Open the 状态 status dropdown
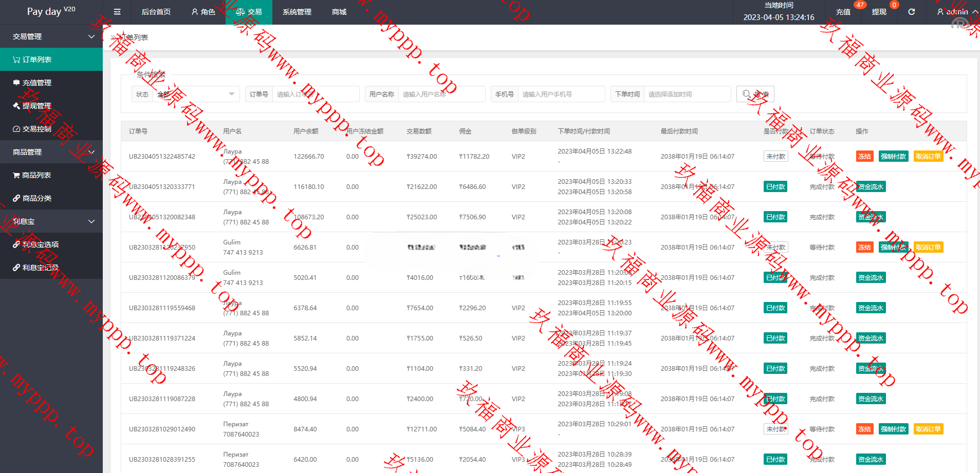Viewport: 980px width, 473px height. tap(196, 94)
